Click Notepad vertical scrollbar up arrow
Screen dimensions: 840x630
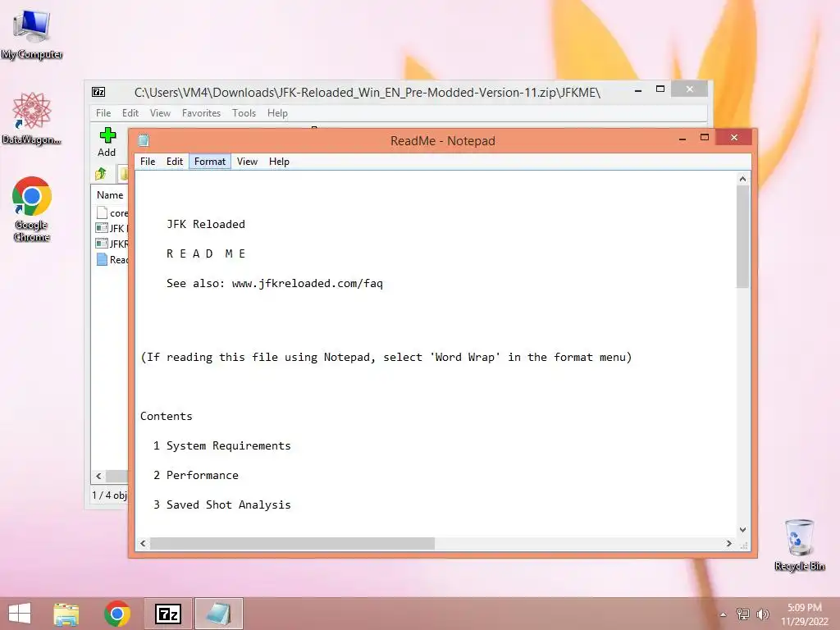(742, 179)
